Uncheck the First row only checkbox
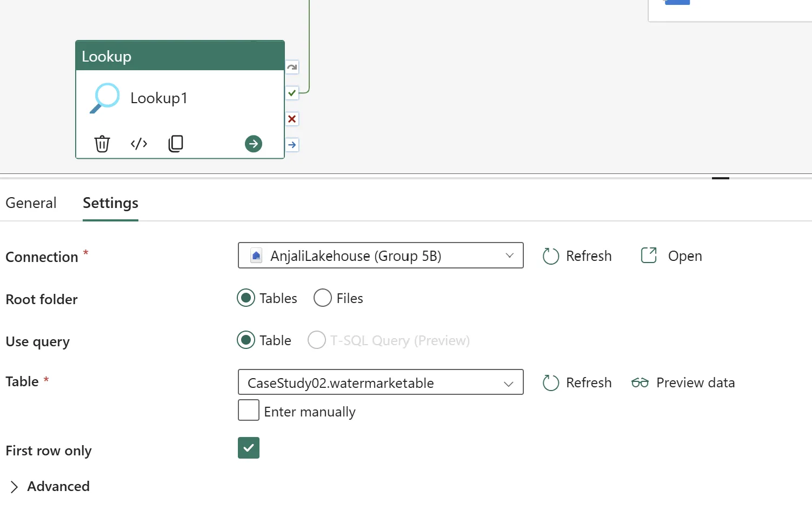Image resolution: width=812 pixels, height=511 pixels. point(249,448)
